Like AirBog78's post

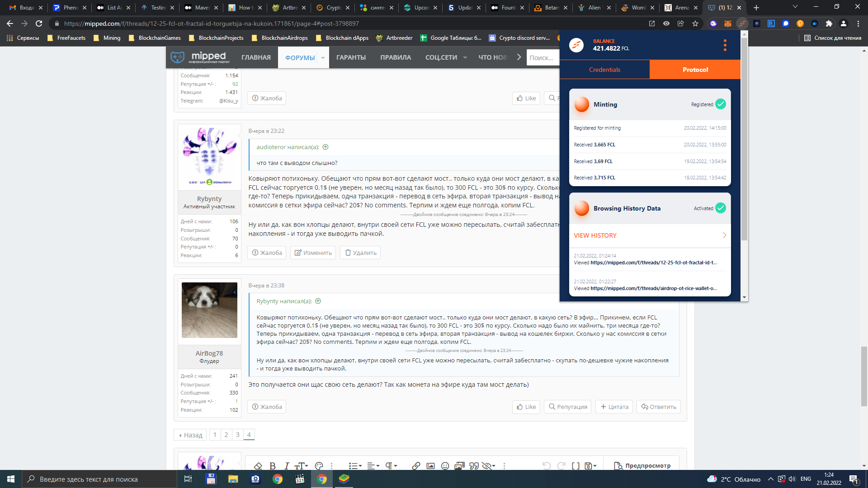[x=526, y=407]
